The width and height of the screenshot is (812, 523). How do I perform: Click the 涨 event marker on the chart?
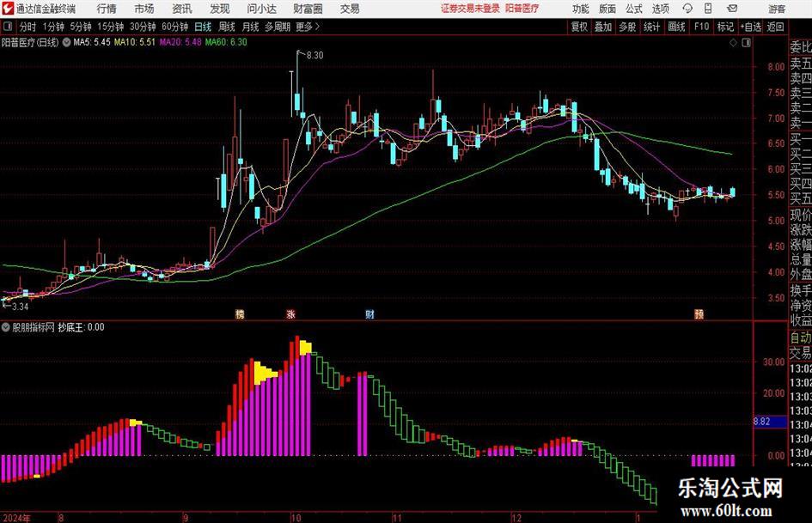[x=291, y=313]
